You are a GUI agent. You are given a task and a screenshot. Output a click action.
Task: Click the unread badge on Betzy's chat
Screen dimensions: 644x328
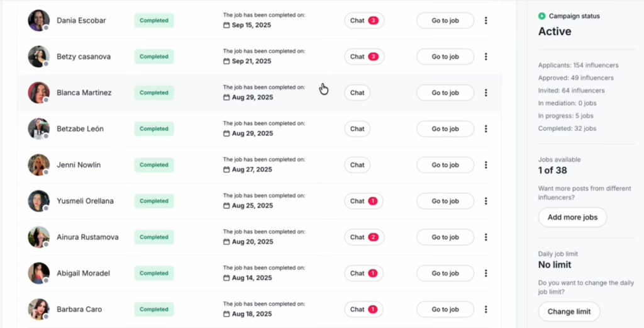click(x=373, y=57)
